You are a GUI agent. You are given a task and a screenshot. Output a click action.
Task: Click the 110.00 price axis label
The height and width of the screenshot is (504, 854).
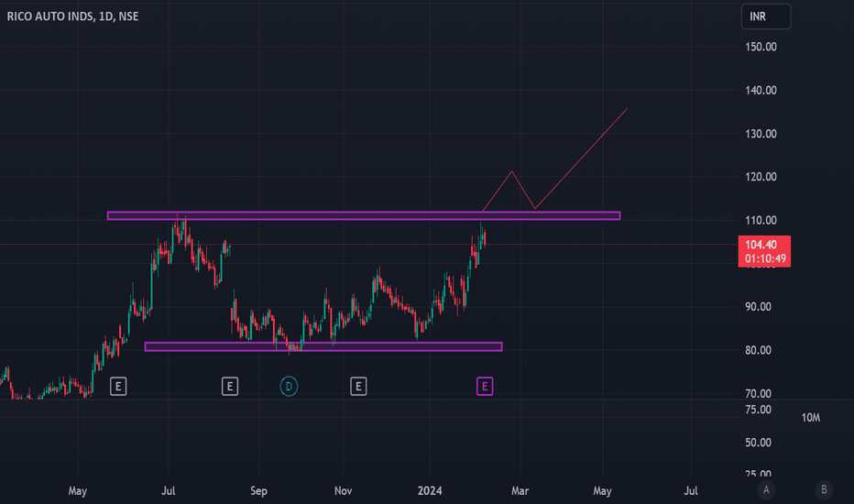tap(761, 220)
